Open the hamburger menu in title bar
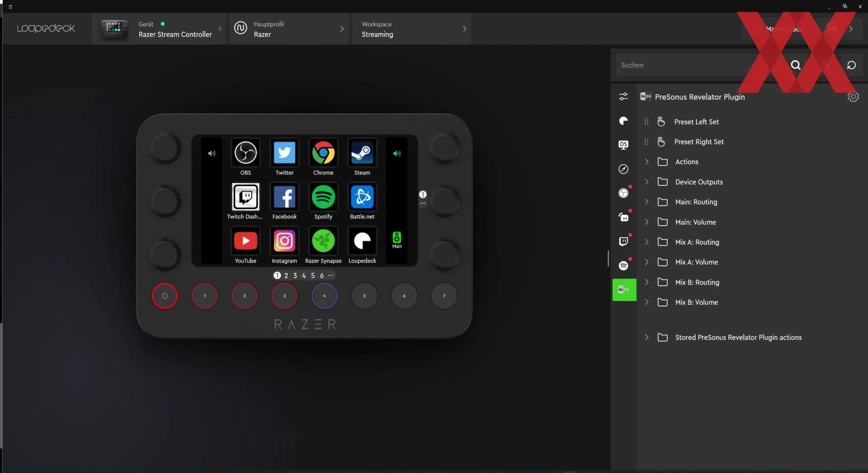The width and height of the screenshot is (868, 473). (10, 6)
